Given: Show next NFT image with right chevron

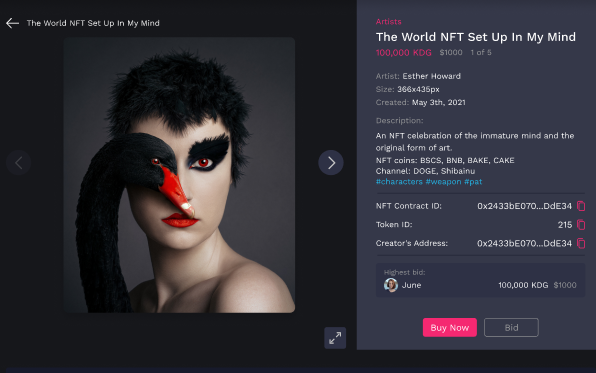Looking at the screenshot, I should [x=331, y=163].
